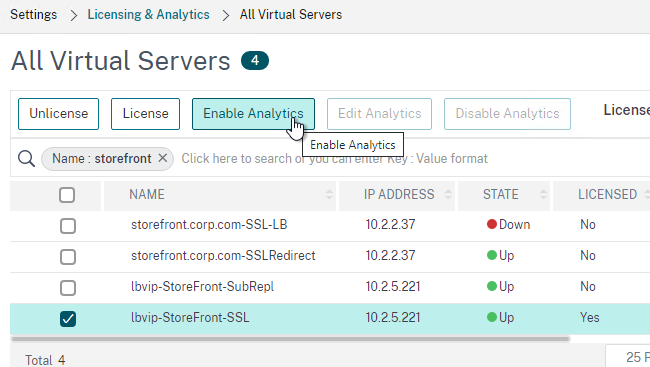The image size is (650, 367).
Task: Click the License button
Action: click(x=145, y=114)
